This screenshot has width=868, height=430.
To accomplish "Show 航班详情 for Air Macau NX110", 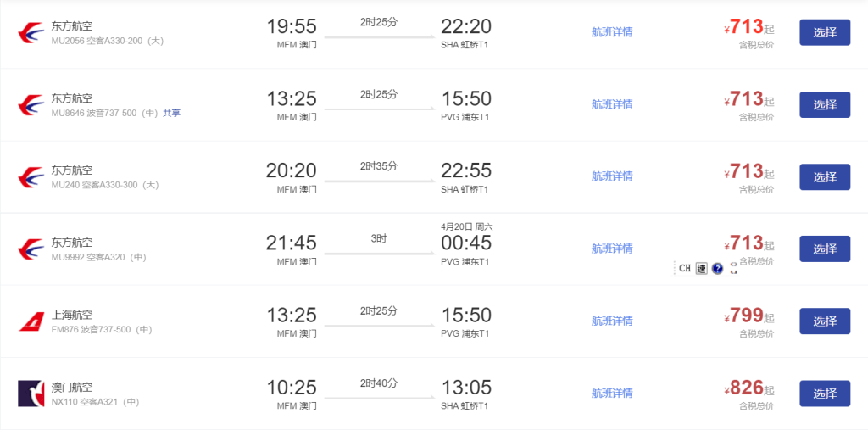I will pos(612,393).
